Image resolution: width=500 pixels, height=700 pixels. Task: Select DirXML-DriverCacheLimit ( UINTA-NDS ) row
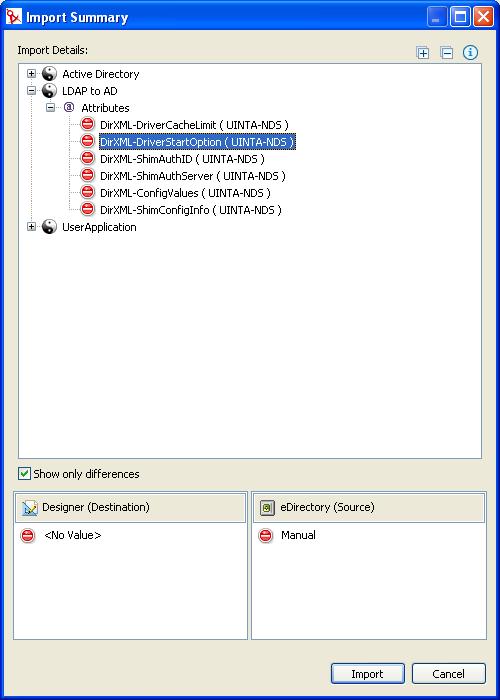tap(194, 125)
